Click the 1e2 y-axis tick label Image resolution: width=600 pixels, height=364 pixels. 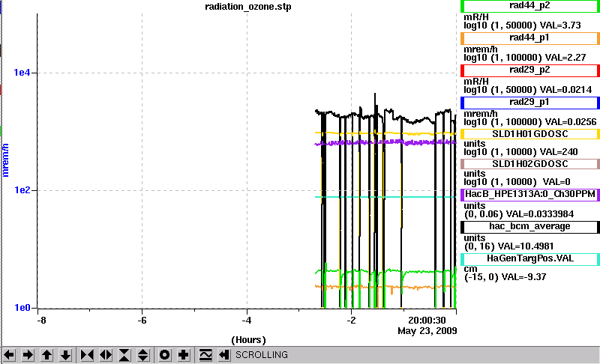[22, 189]
